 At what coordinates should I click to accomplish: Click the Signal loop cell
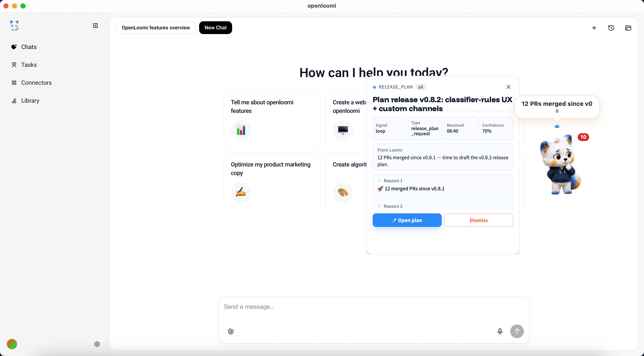389,128
